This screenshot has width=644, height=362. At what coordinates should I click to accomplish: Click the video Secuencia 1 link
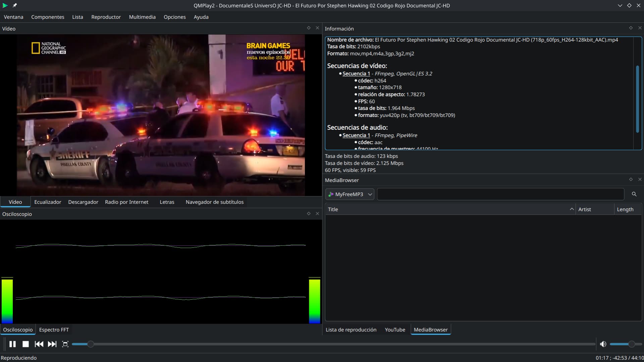pyautogui.click(x=356, y=73)
